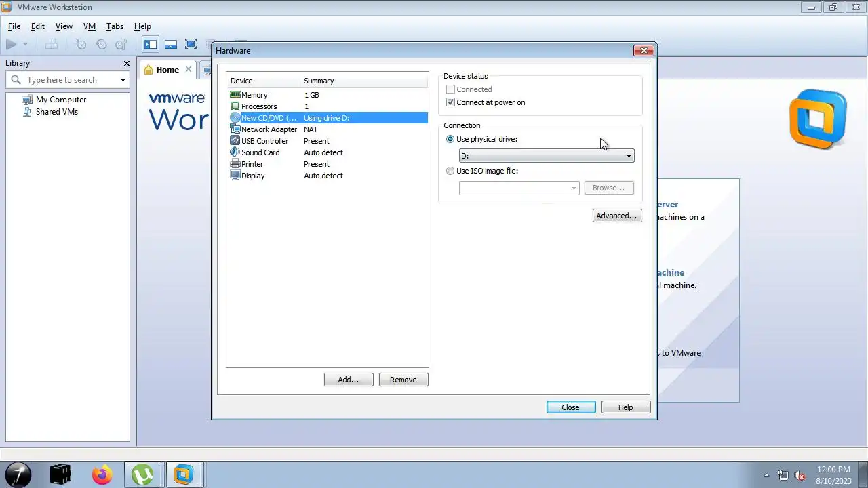The height and width of the screenshot is (488, 868).
Task: Click the Library search magnifier icon
Action: pyautogui.click(x=16, y=80)
